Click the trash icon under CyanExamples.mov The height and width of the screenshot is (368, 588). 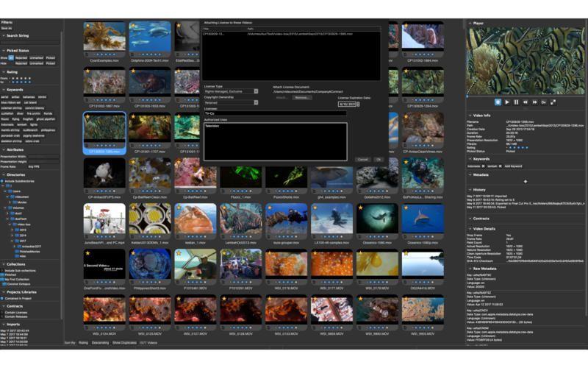tap(87, 54)
